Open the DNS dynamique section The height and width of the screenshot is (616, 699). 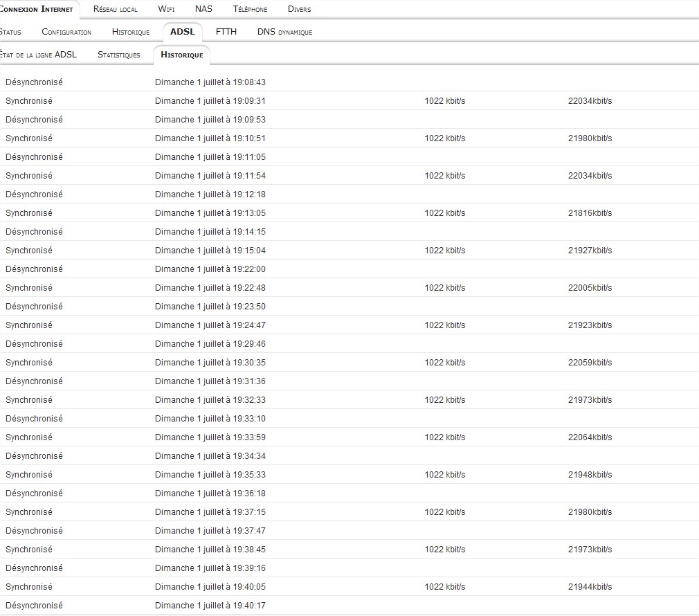tap(285, 32)
